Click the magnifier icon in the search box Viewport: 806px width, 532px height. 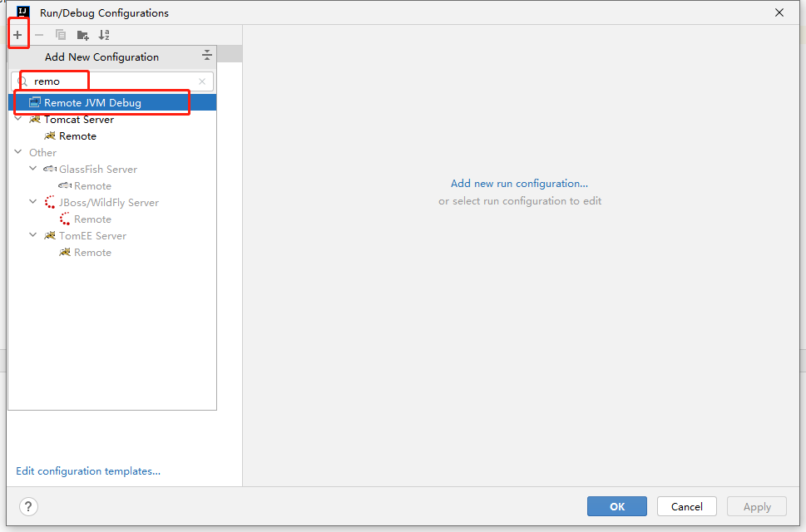22,81
